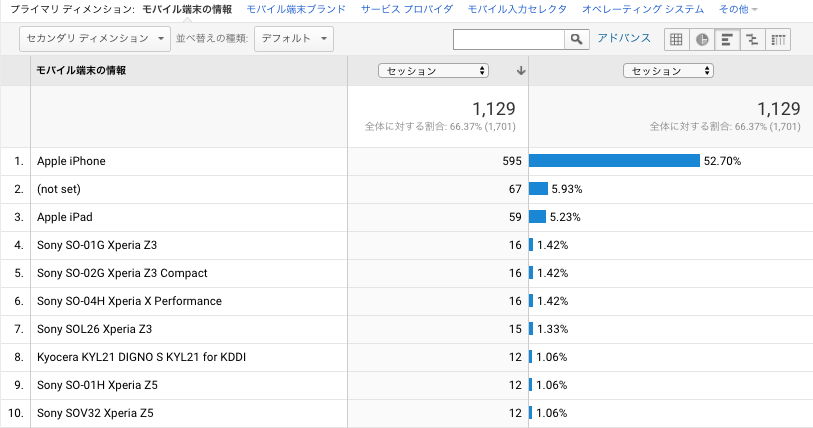Click Sony SOL26 Xperia Z3 row
Screen dimensions: 813x428
[94, 329]
